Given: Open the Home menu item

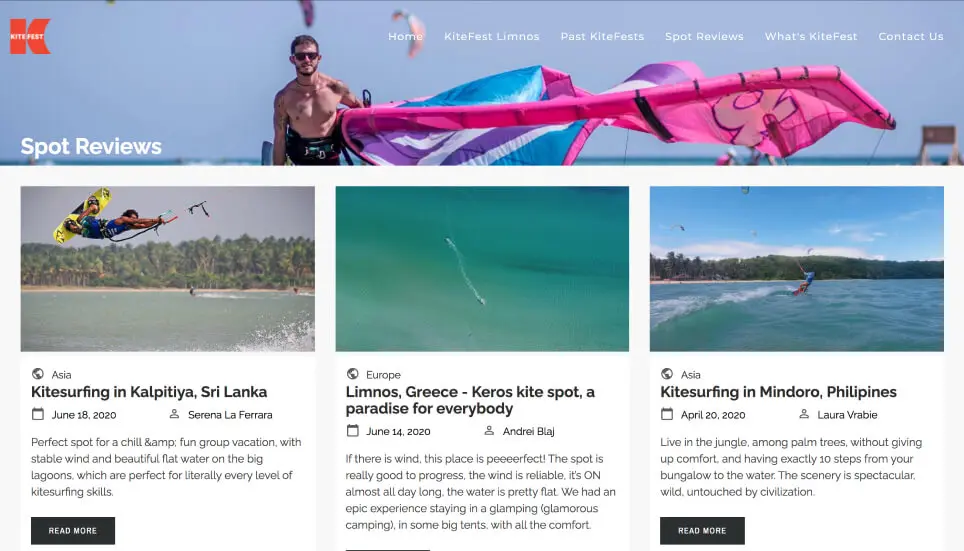Looking at the screenshot, I should click(x=405, y=36).
